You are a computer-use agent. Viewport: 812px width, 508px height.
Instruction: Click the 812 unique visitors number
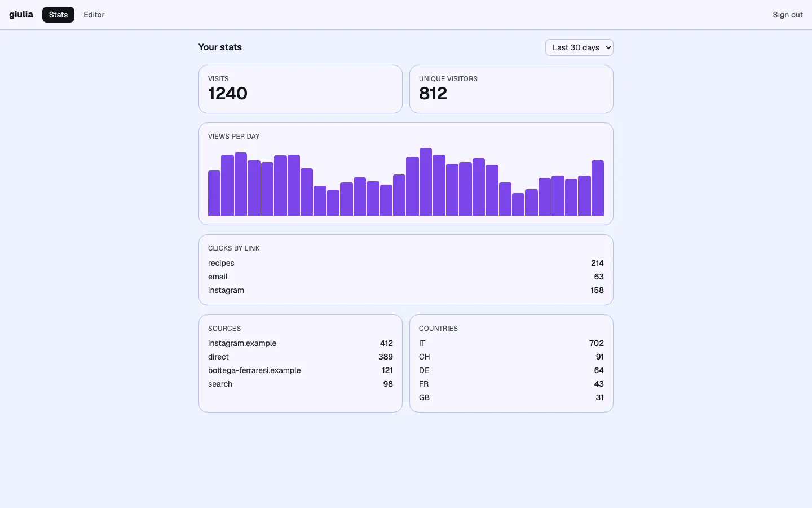coord(433,94)
